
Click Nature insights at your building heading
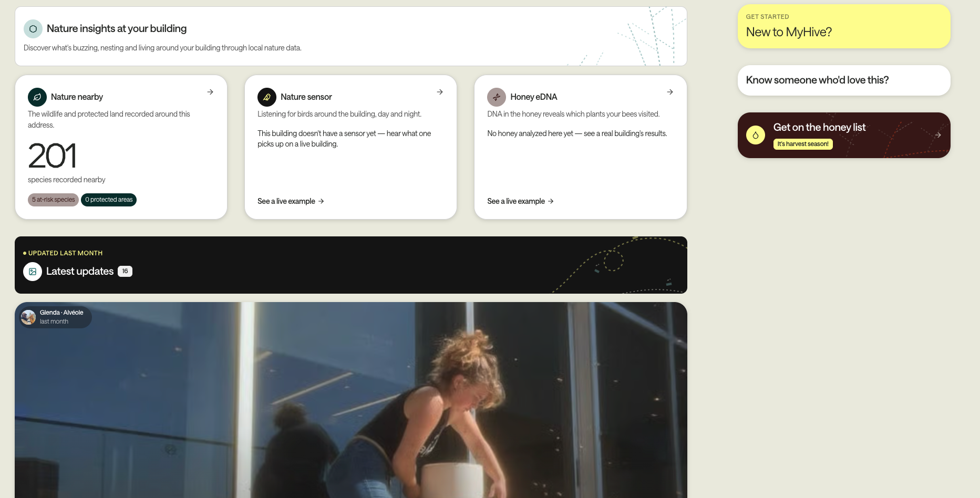tap(117, 29)
